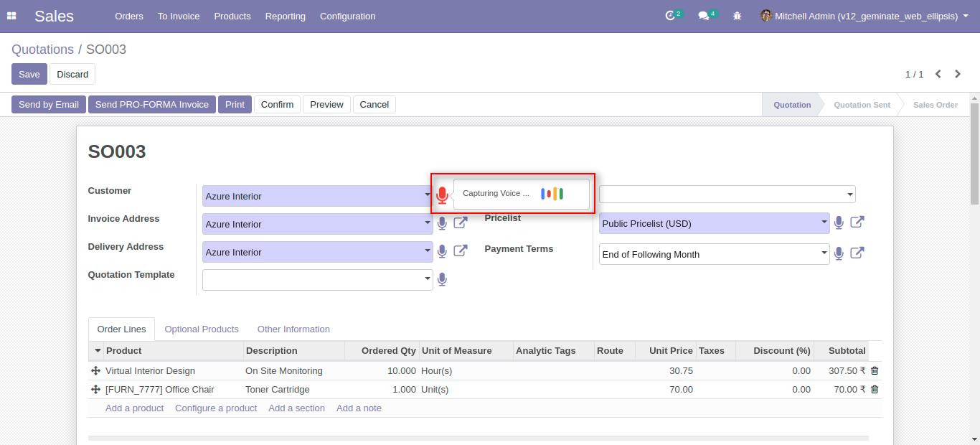Click the microphone capturing voice for Customer
Screen dimensions: 980x445
click(442, 194)
